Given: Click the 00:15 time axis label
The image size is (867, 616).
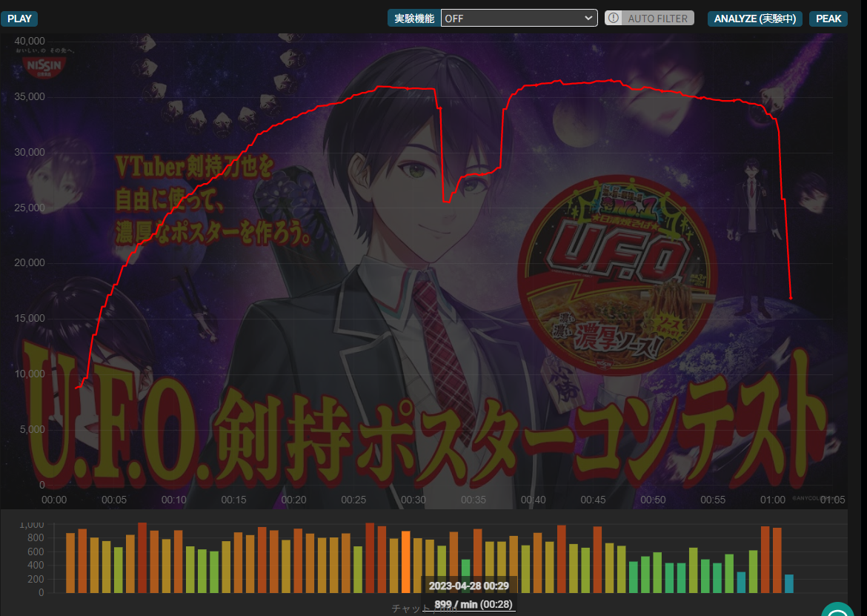Looking at the screenshot, I should (234, 500).
